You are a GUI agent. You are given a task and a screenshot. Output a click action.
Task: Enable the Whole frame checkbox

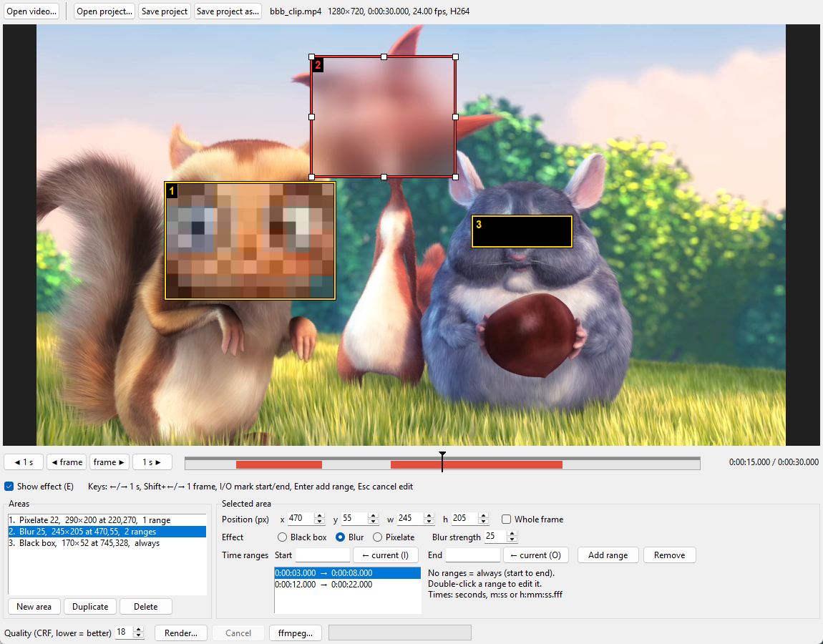[506, 519]
